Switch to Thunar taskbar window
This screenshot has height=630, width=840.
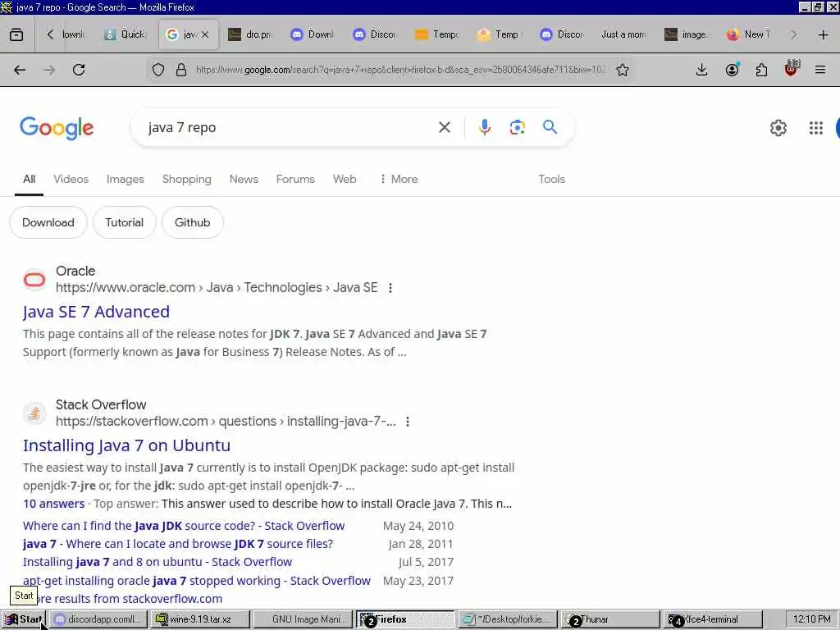coord(610,620)
